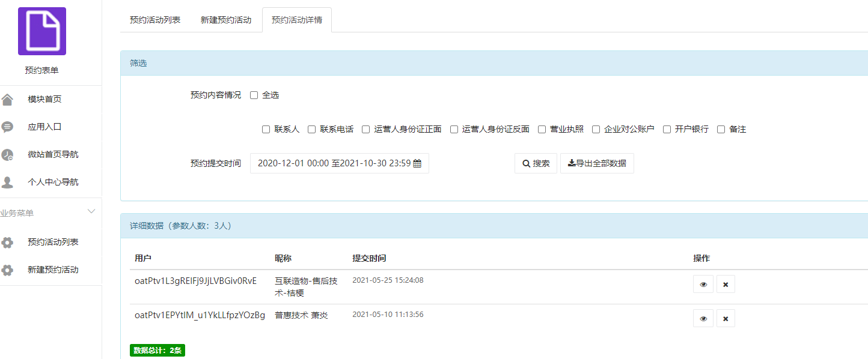Click the 预约内容情况 label
The image size is (868, 359).
tap(216, 95)
